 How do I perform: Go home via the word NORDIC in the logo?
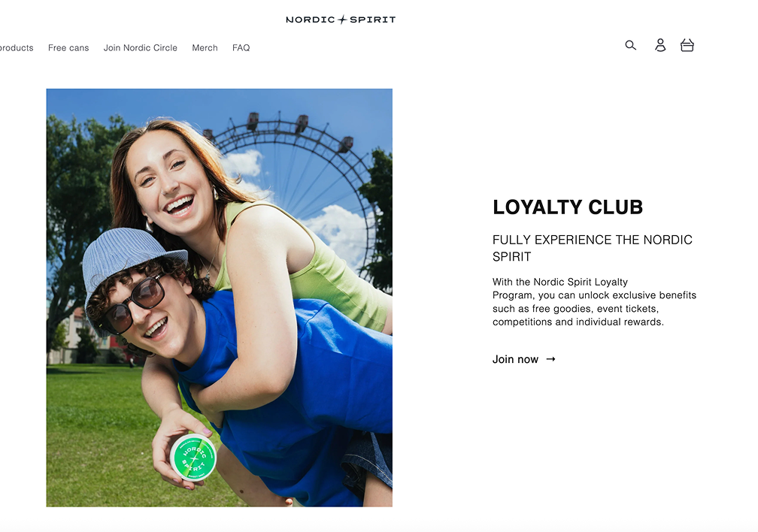pos(311,20)
